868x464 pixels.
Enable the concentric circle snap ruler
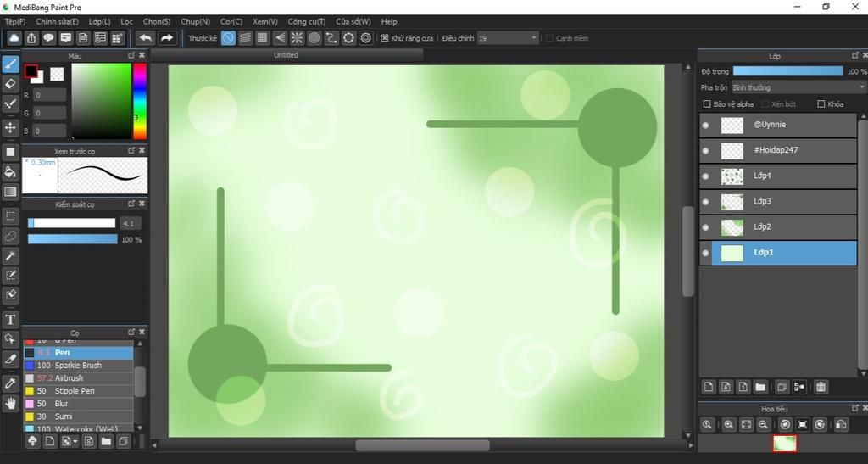(314, 37)
